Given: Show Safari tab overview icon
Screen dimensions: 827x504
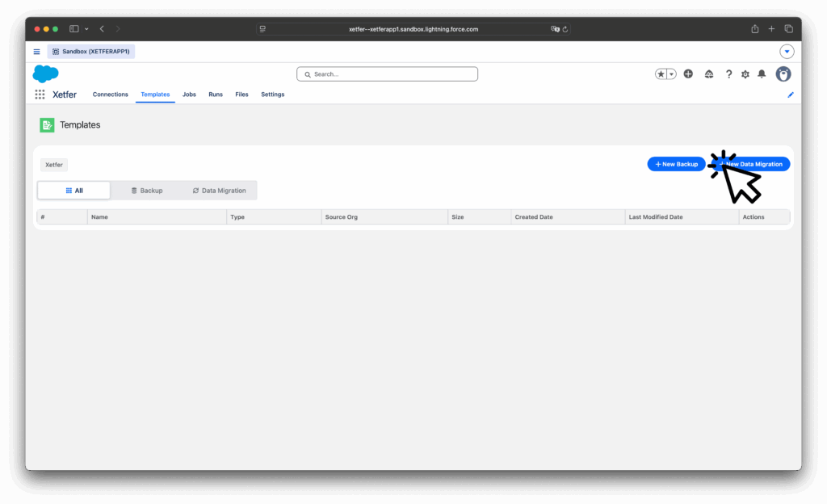Looking at the screenshot, I should 788,29.
